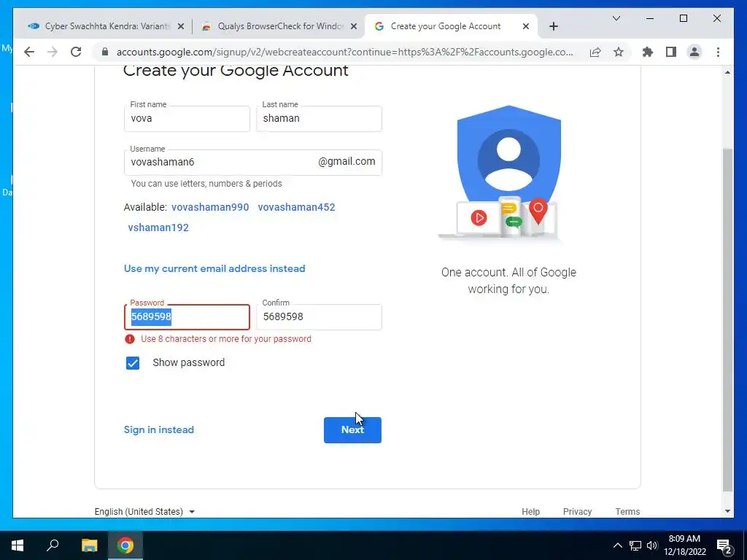Open Chrome's three-dot menu
The image size is (747, 560).
[x=718, y=52]
